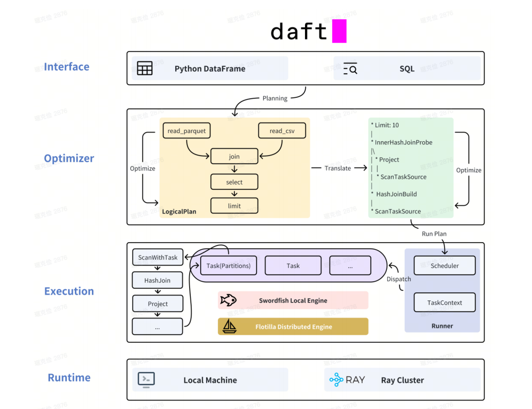Screen dimensions: 532x409
Task: Select the read_parquet node
Action: (x=186, y=131)
